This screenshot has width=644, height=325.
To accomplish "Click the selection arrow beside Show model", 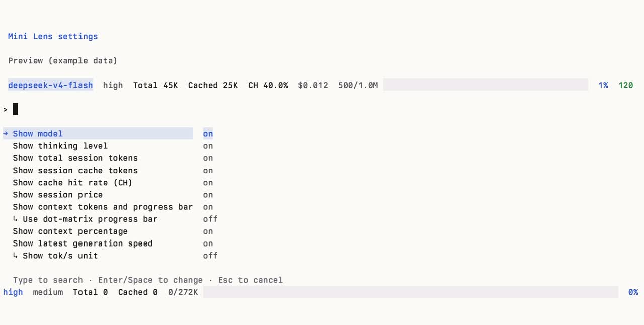I will 6,134.
